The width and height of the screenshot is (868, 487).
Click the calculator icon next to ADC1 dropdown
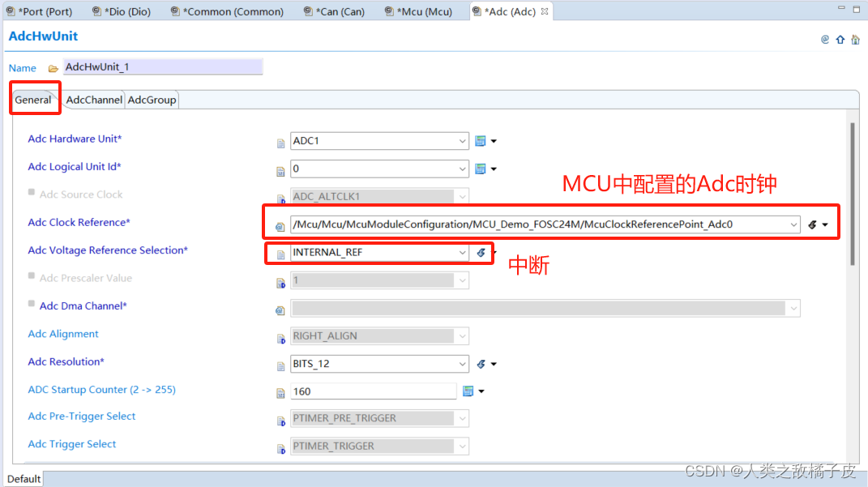(480, 140)
